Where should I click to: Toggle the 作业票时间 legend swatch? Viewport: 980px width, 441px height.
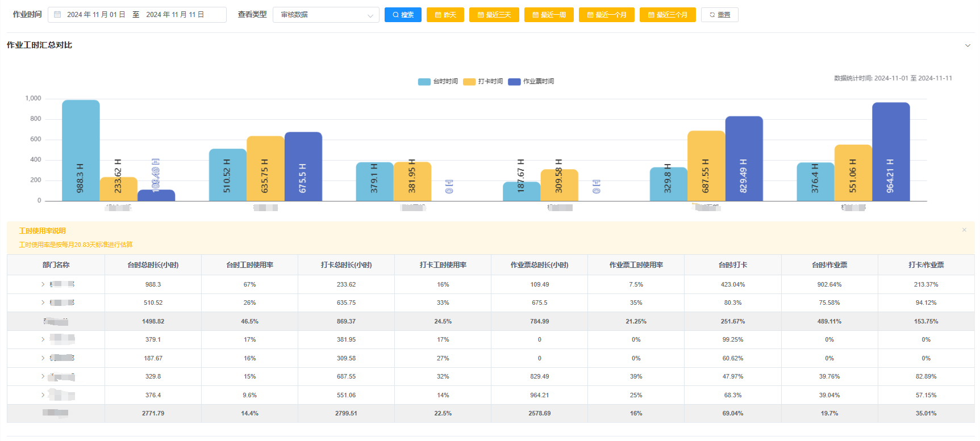pos(514,82)
